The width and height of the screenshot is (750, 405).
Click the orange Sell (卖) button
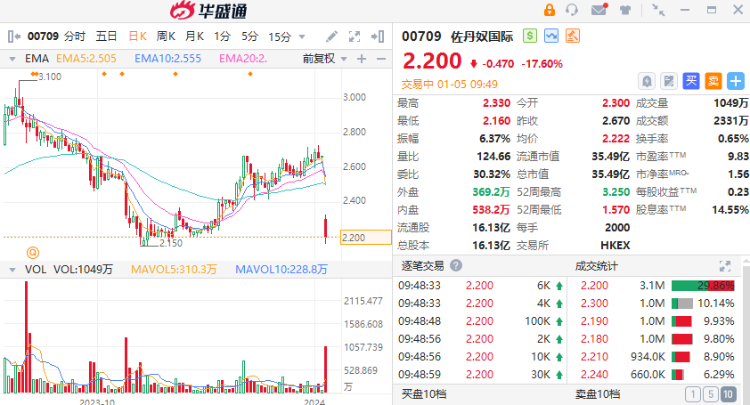point(713,81)
